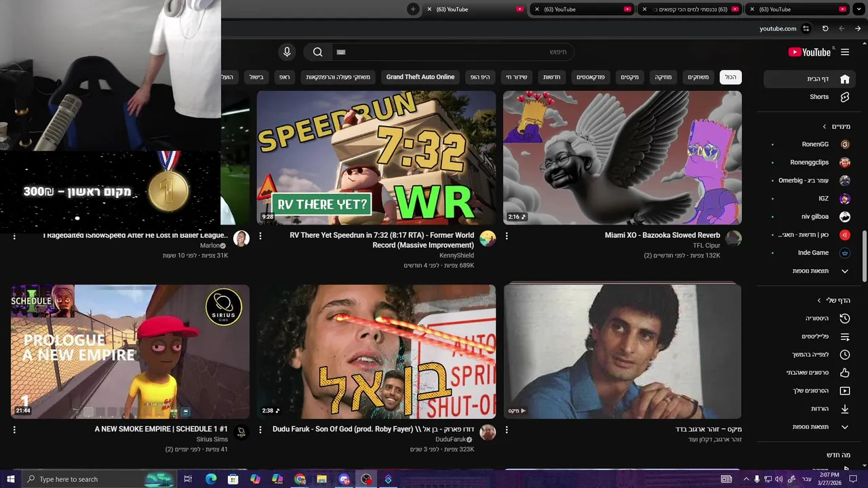868x488 pixels.
Task: Show hidden icons in the system tray
Action: [746, 479]
